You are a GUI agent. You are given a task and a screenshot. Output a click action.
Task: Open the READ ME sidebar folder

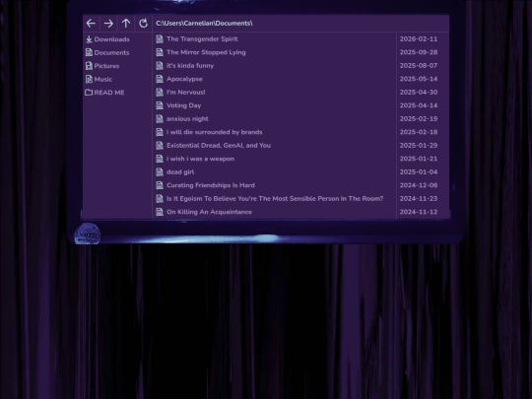109,93
